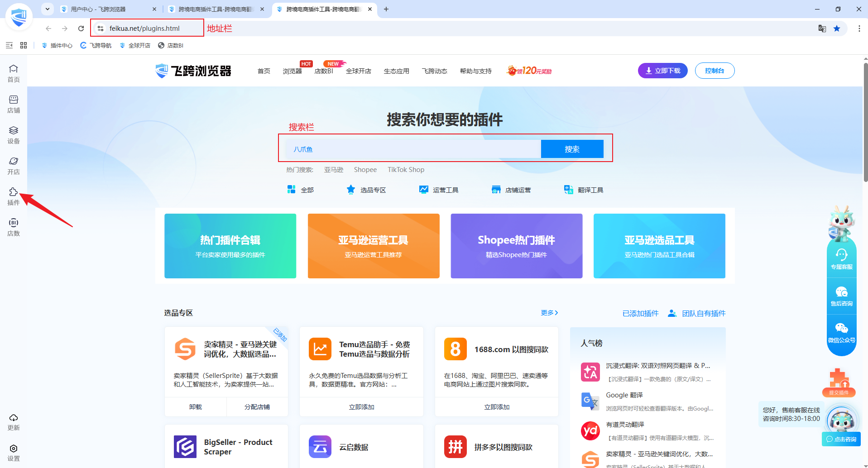Click the 售后咨询 floating icon
Viewport: 868px width, 468px height.
coord(841,296)
